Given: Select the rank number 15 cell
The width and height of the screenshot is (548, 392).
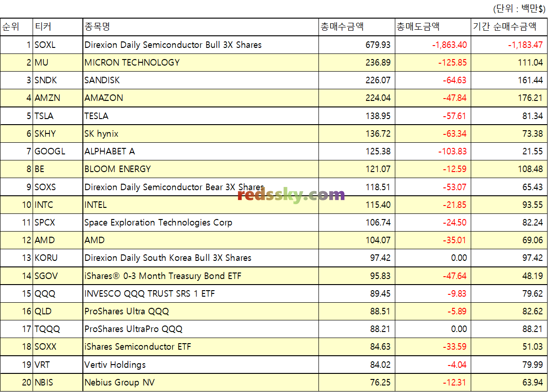Looking at the screenshot, I should [x=16, y=294].
